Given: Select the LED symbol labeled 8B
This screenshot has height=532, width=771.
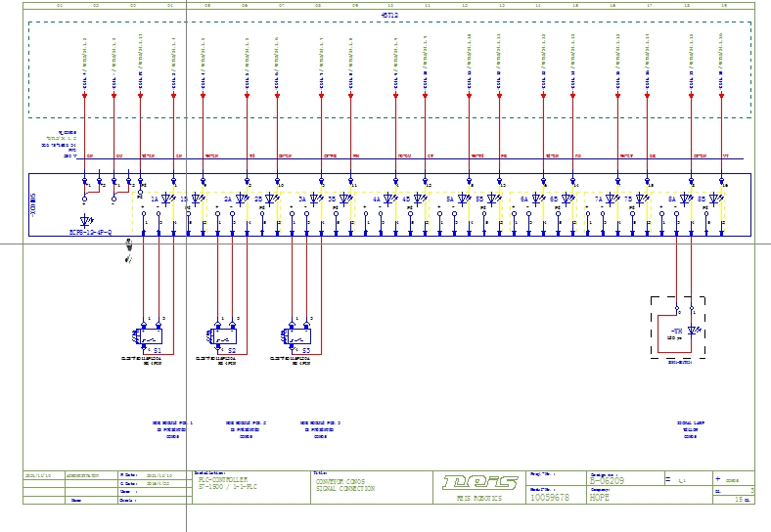Looking at the screenshot, I should click(x=716, y=199).
